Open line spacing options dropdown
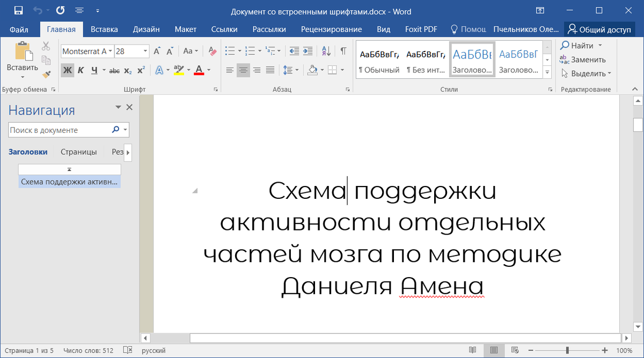Image resolution: width=644 pixels, height=358 pixels. click(x=290, y=70)
